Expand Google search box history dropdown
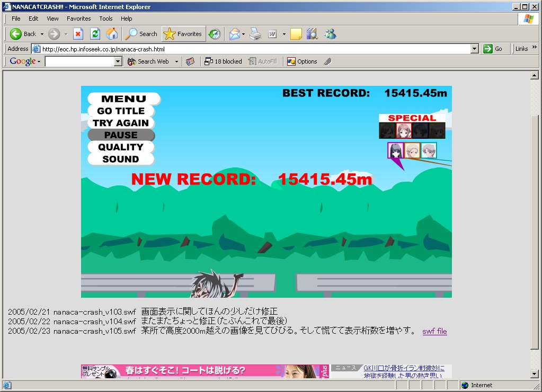 pos(118,61)
